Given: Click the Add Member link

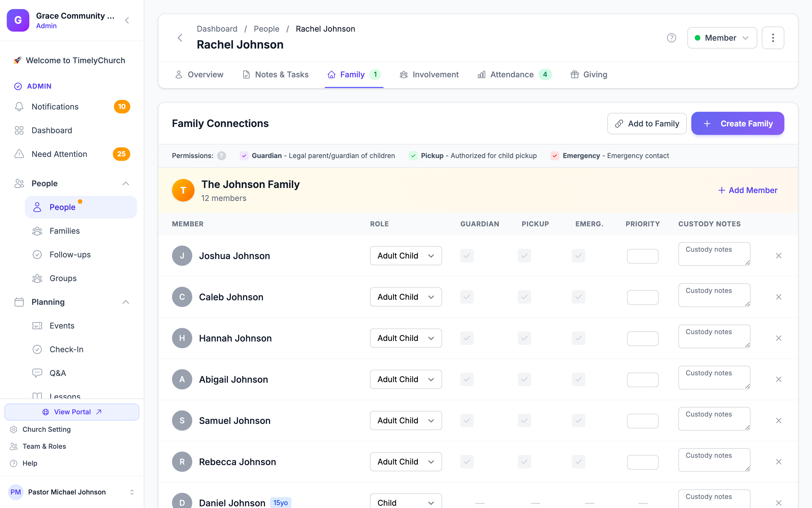Looking at the screenshot, I should point(748,190).
